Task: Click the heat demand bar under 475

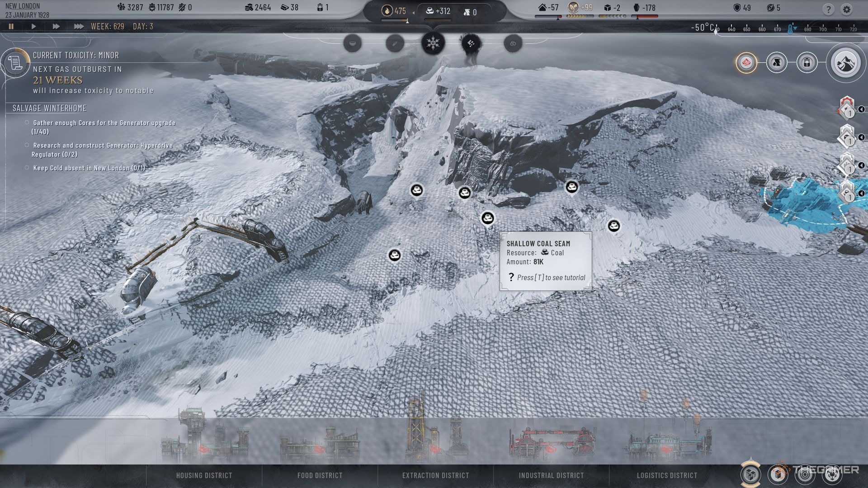Action: pos(394,20)
